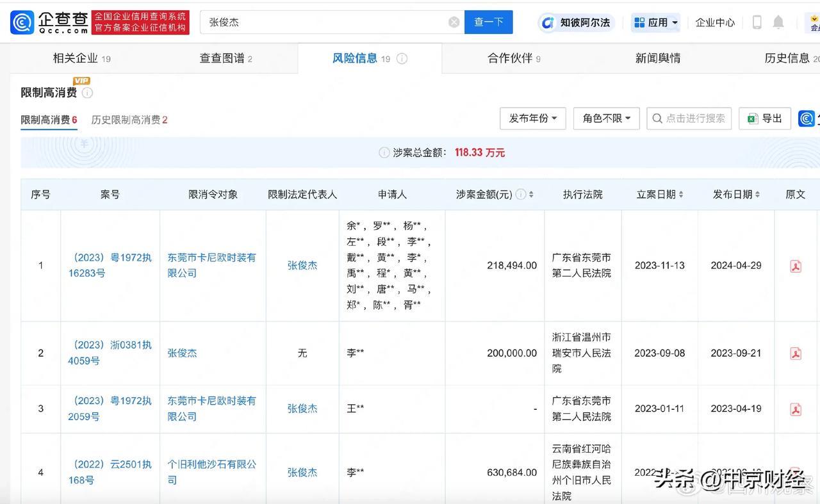Open case (2023)粤1972执2059号
Screen dimensions: 820x504
[x=110, y=409]
